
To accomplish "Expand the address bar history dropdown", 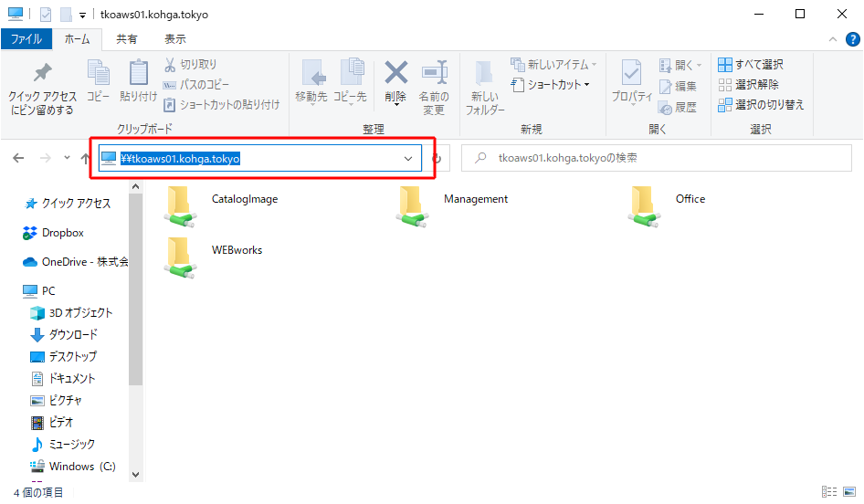I will (408, 159).
